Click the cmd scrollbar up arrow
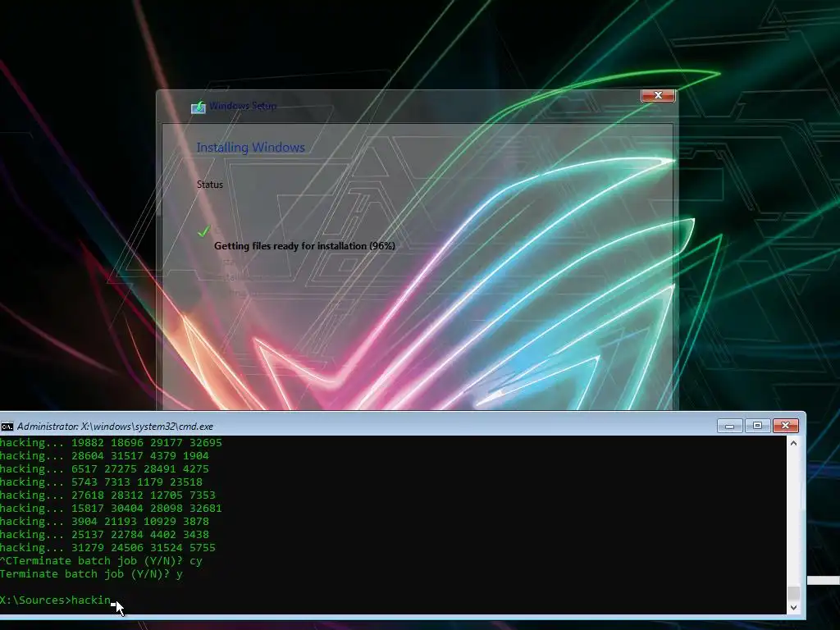Image resolution: width=840 pixels, height=630 pixels. pyautogui.click(x=793, y=443)
